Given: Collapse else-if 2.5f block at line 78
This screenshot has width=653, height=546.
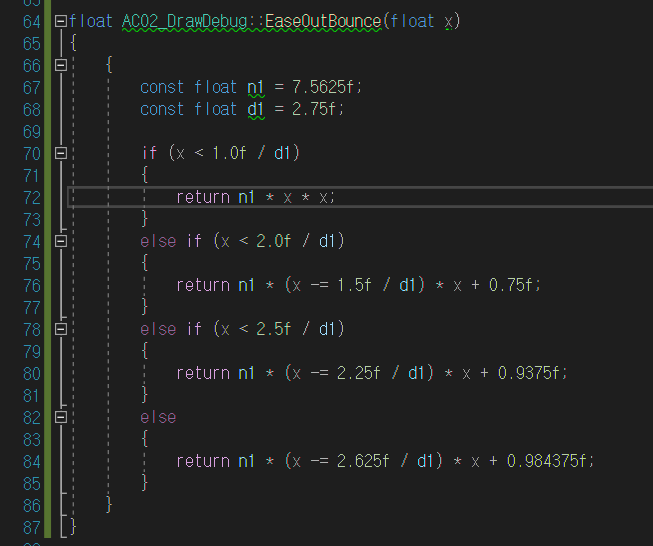Looking at the screenshot, I should [x=61, y=329].
